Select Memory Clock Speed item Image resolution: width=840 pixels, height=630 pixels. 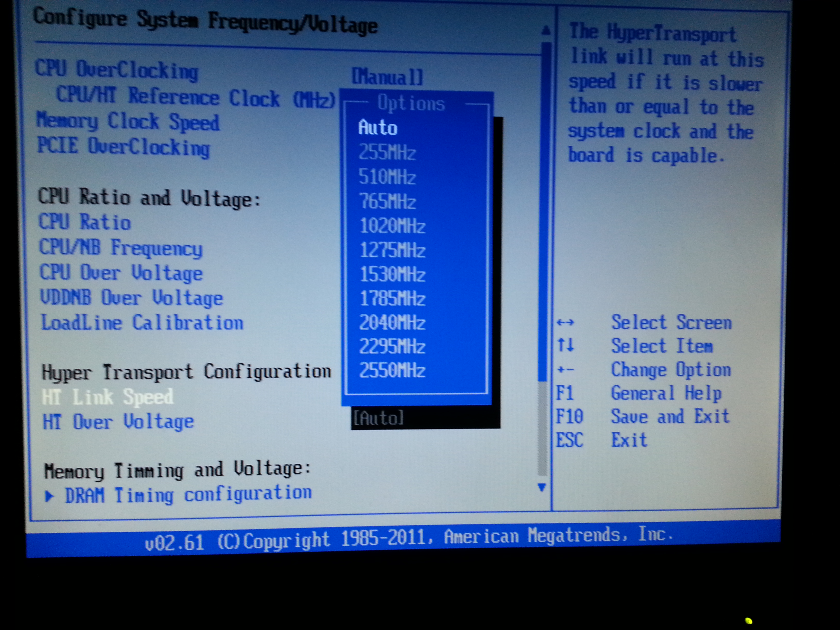pyautogui.click(x=128, y=121)
